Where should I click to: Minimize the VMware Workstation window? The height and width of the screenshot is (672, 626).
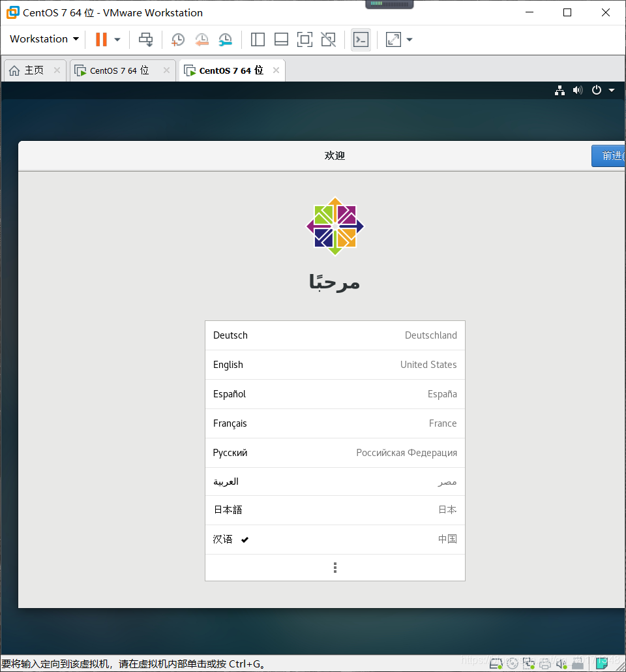pos(529,12)
